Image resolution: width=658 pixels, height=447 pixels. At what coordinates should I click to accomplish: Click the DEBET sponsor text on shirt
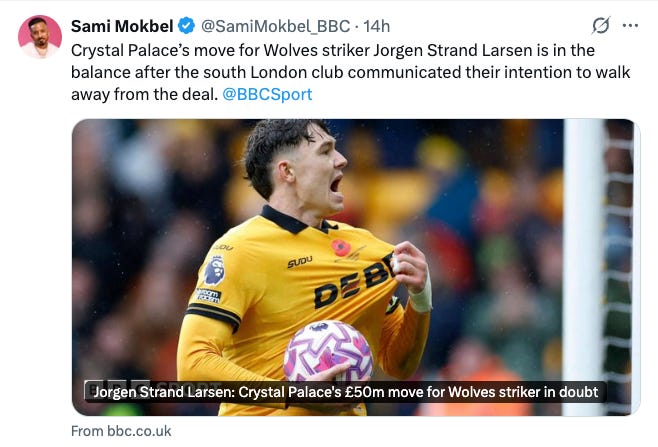[x=353, y=281]
